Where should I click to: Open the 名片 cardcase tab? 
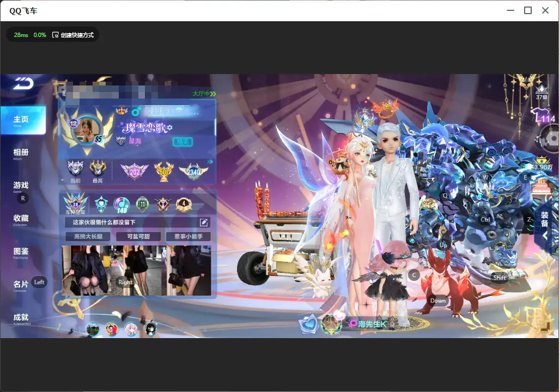tap(21, 285)
